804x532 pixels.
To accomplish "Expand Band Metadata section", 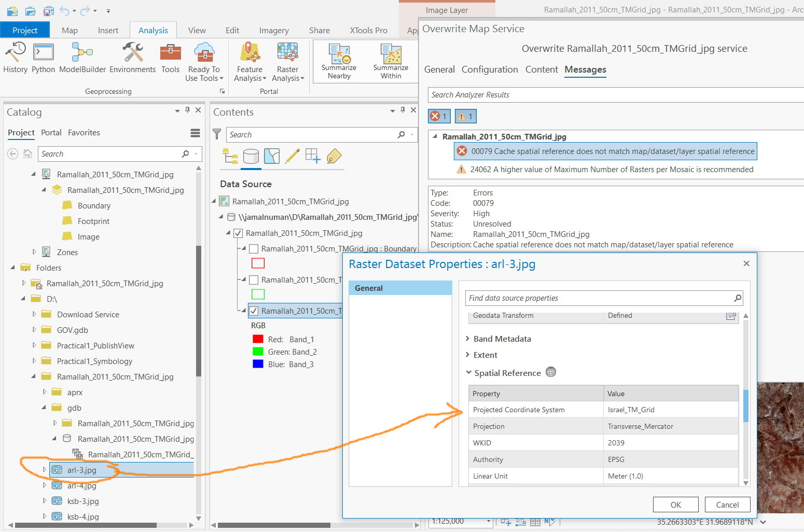I will click(x=468, y=339).
